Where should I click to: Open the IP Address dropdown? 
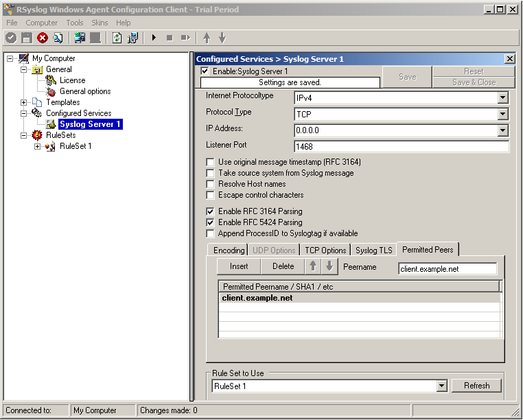(502, 130)
